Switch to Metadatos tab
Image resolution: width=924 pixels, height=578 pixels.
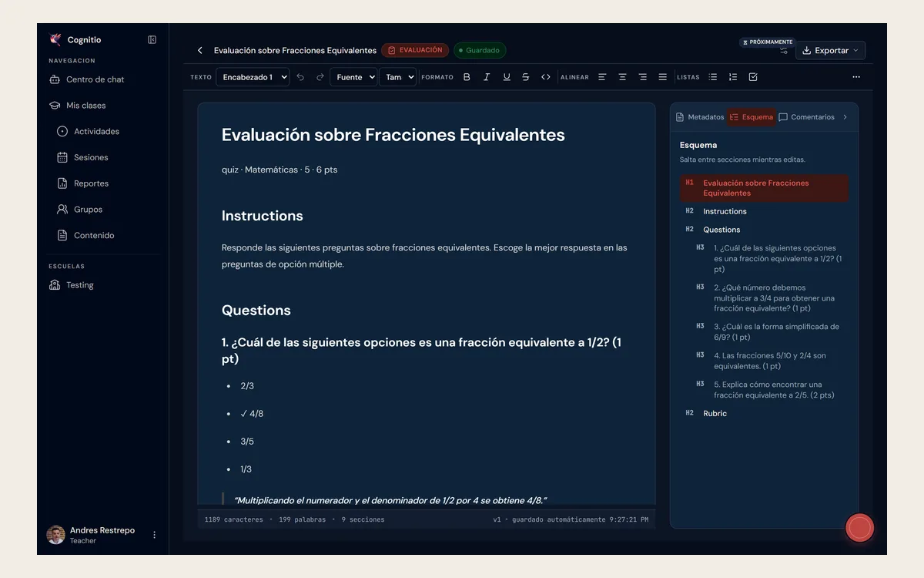[700, 117]
